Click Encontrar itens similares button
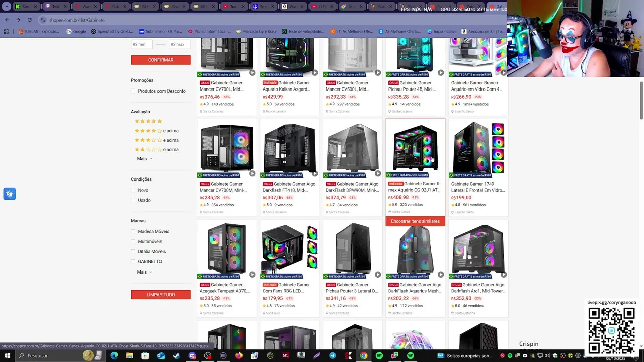Image resolution: width=644 pixels, height=362 pixels. pos(416,221)
